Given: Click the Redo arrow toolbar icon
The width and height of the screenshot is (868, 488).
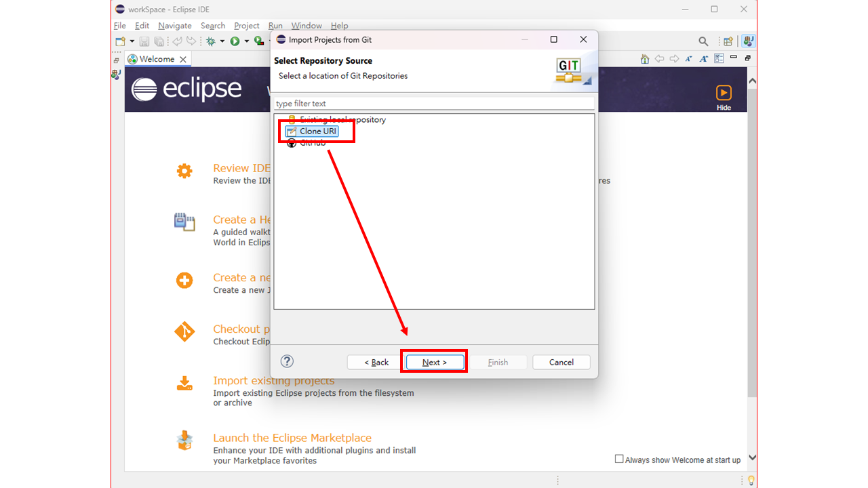Looking at the screenshot, I should coord(191,41).
